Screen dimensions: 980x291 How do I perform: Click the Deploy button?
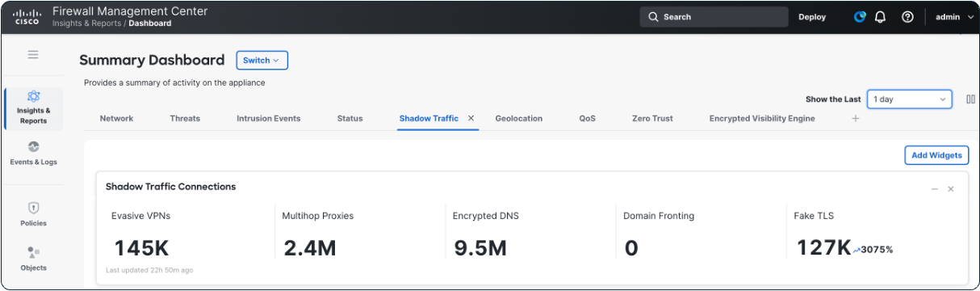812,17
